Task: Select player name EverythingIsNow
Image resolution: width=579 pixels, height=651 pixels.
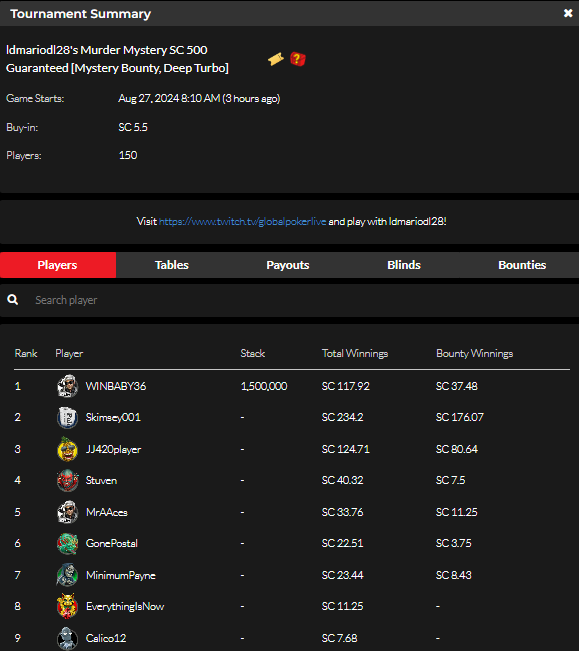Action: coord(125,607)
